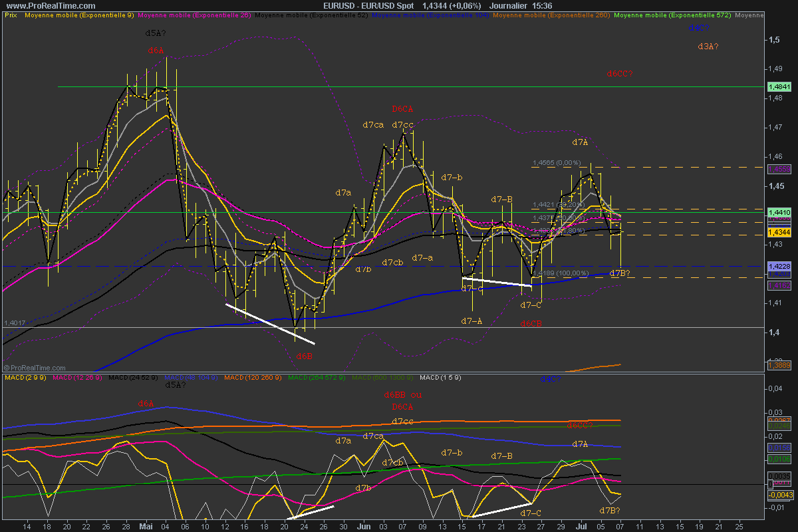Viewport: 798px width, 532px height.
Task: Click the yellow 1,4344 current price tag
Action: [x=779, y=233]
